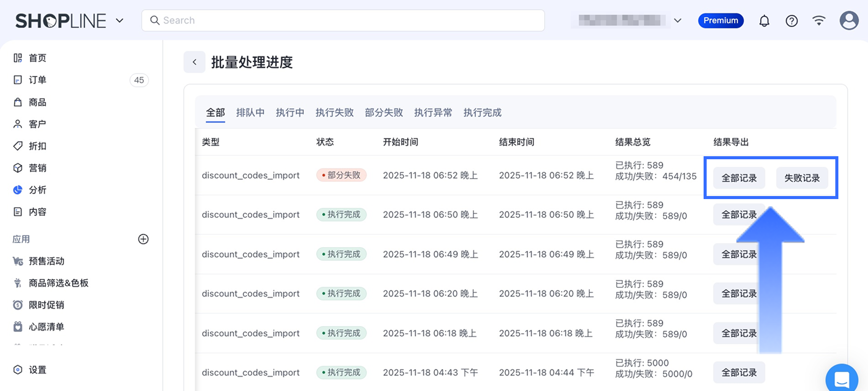
Task: Click the Search input field
Action: (x=343, y=21)
